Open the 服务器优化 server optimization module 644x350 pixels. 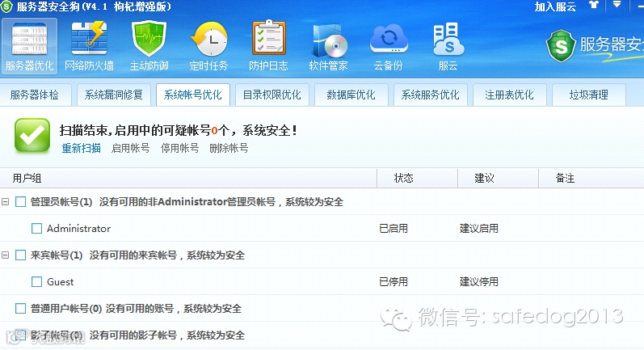point(29,46)
